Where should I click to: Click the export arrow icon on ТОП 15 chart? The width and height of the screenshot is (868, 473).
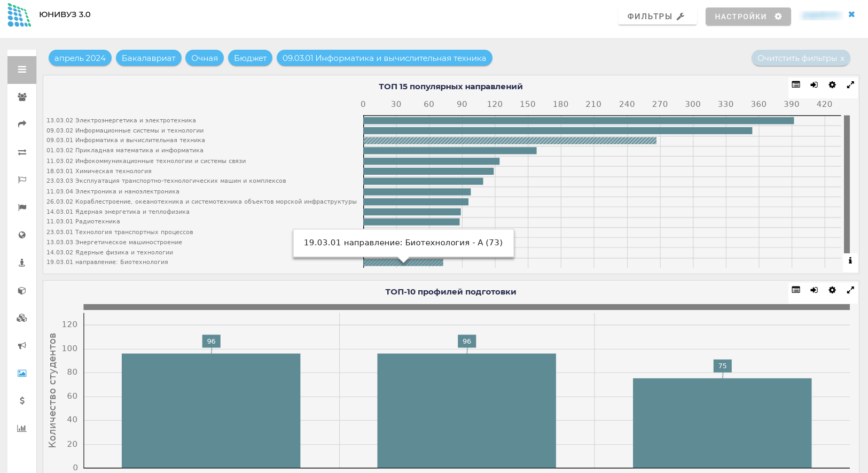pos(814,84)
